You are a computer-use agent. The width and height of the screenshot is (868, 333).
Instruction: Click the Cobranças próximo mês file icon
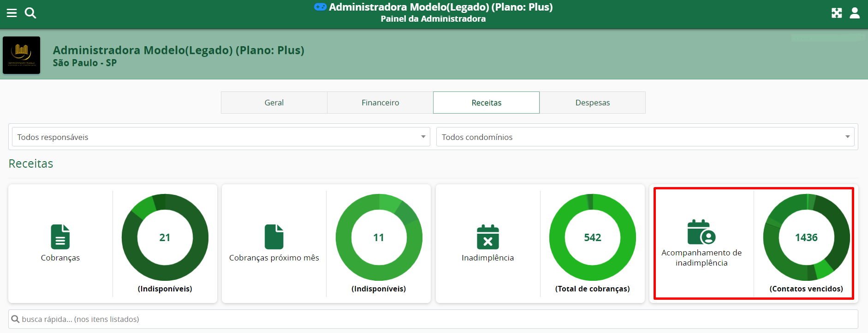point(274,236)
